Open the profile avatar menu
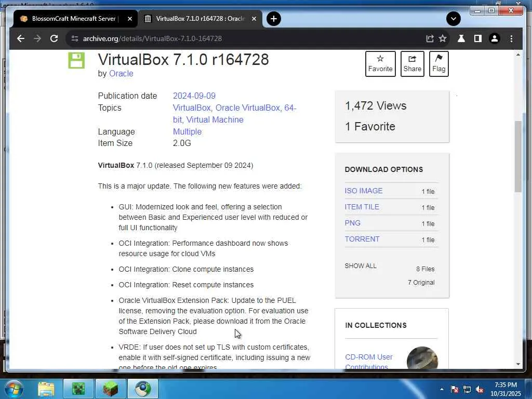Viewport: 532px width, 399px height. (x=495, y=38)
